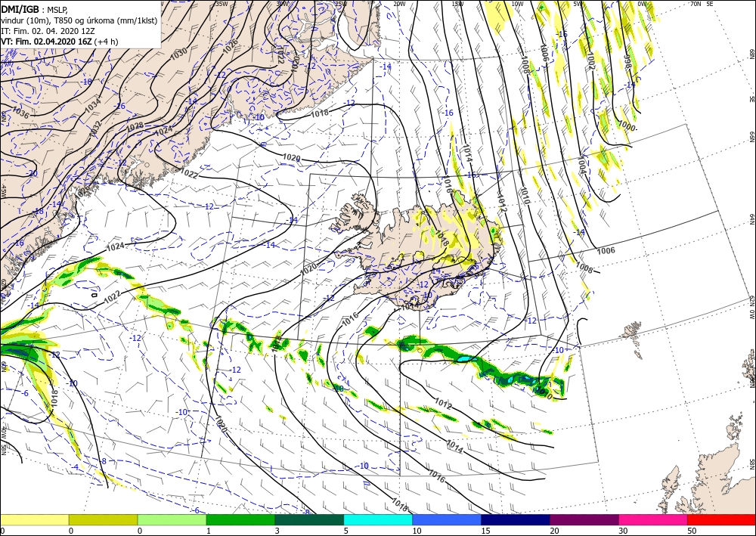Select the dark teal green legend swatch
This screenshot has width=756, height=536.
click(x=309, y=519)
